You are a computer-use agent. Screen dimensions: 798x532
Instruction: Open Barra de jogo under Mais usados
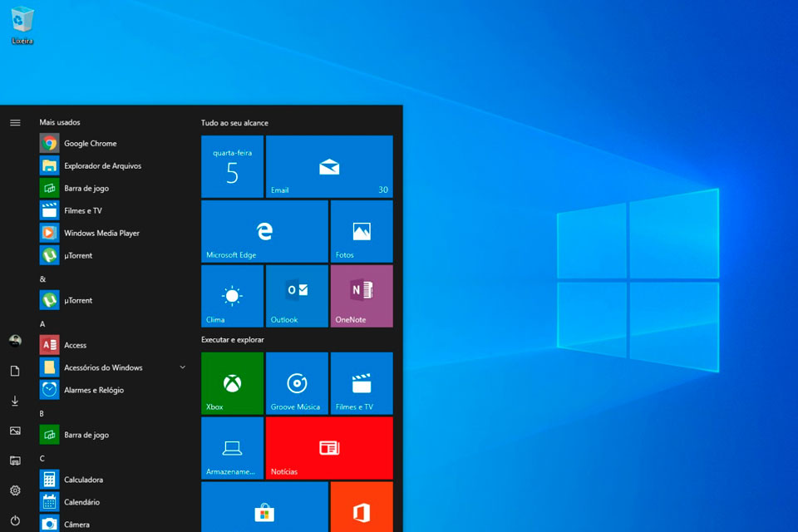coord(113,189)
